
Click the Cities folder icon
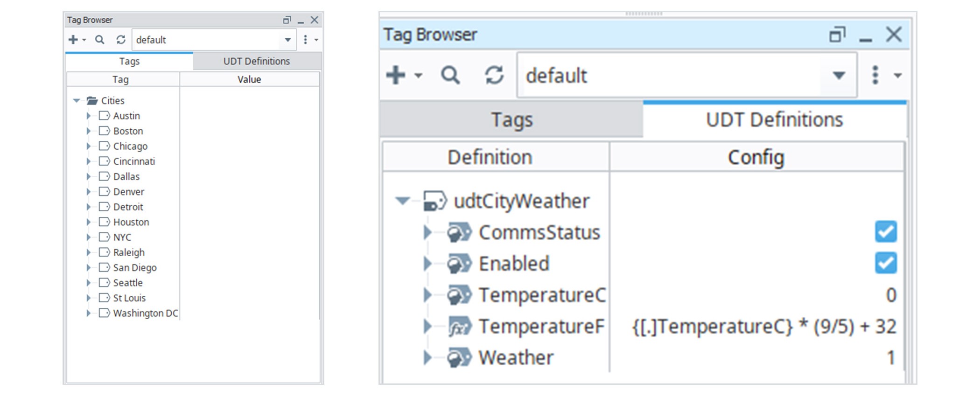pos(92,101)
